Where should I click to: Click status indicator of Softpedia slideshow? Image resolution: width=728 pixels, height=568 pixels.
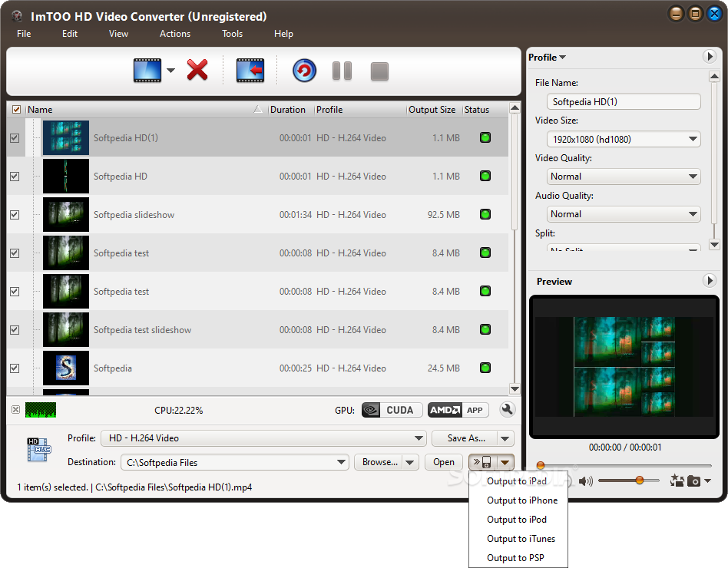pos(485,214)
